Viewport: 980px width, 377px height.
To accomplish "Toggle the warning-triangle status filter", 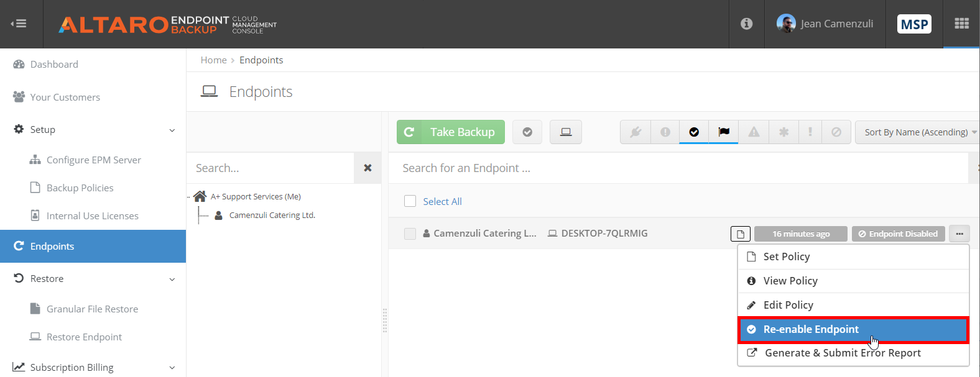I will (x=754, y=132).
